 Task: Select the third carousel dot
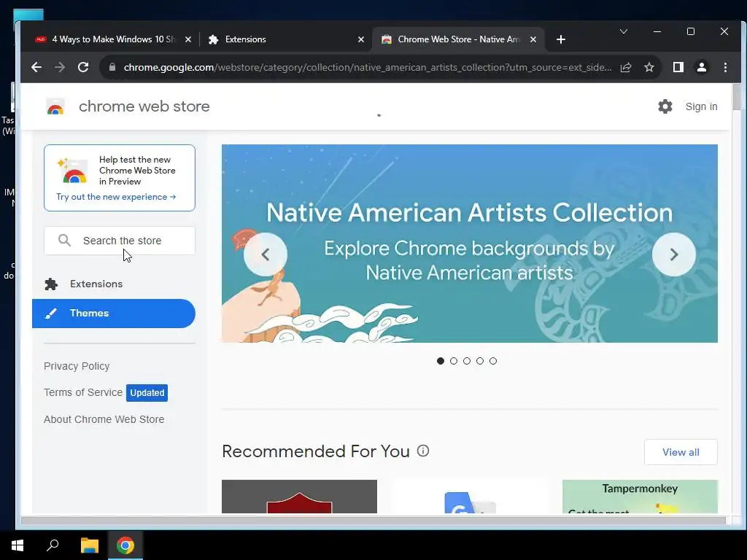point(467,361)
